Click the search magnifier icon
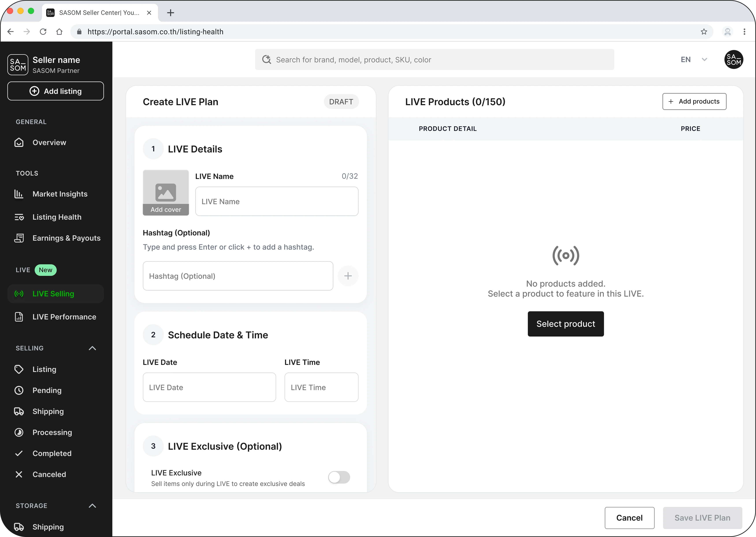The height and width of the screenshot is (537, 756). pyautogui.click(x=267, y=60)
